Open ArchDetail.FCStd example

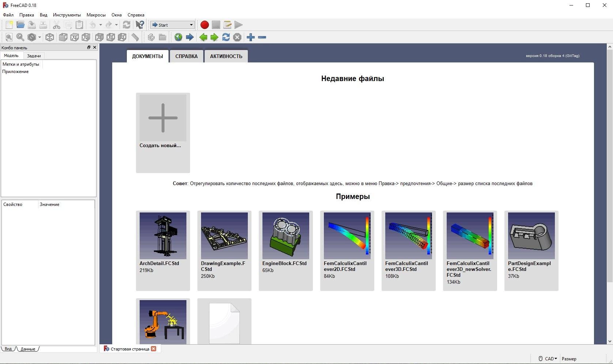pos(163,250)
